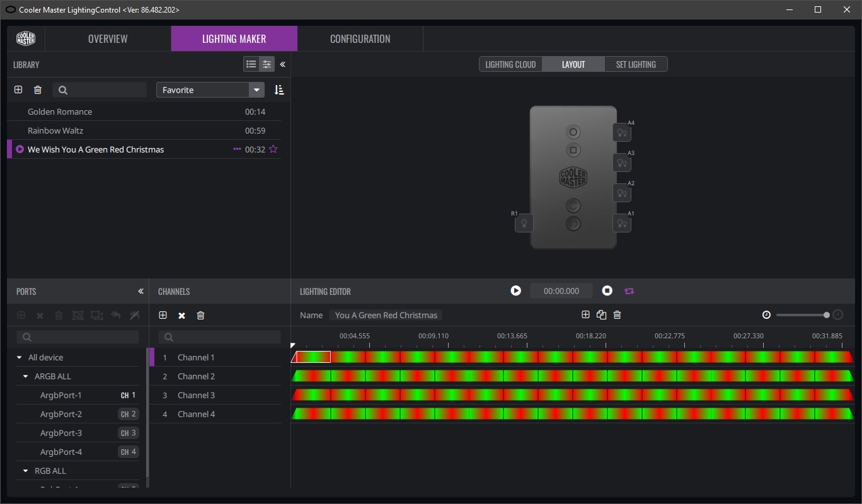
Task: Collapse the All device tree node
Action: tap(20, 357)
